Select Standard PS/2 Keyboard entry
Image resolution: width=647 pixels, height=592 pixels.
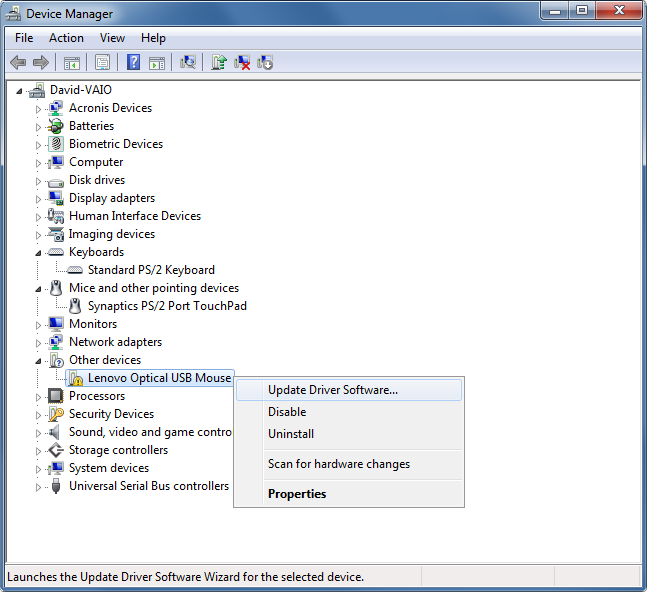[151, 270]
